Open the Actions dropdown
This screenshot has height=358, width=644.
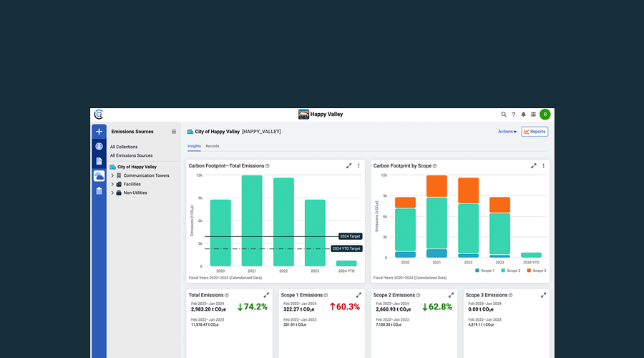tap(507, 132)
